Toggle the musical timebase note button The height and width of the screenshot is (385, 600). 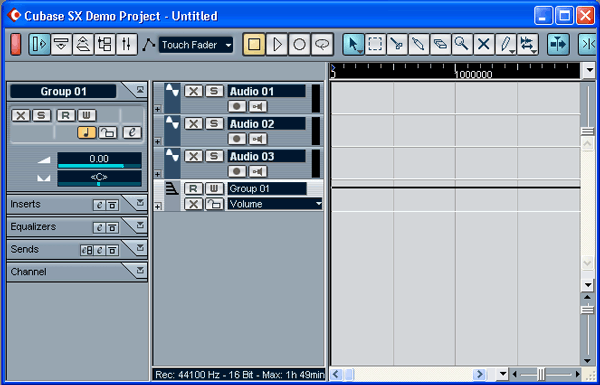pos(87,132)
